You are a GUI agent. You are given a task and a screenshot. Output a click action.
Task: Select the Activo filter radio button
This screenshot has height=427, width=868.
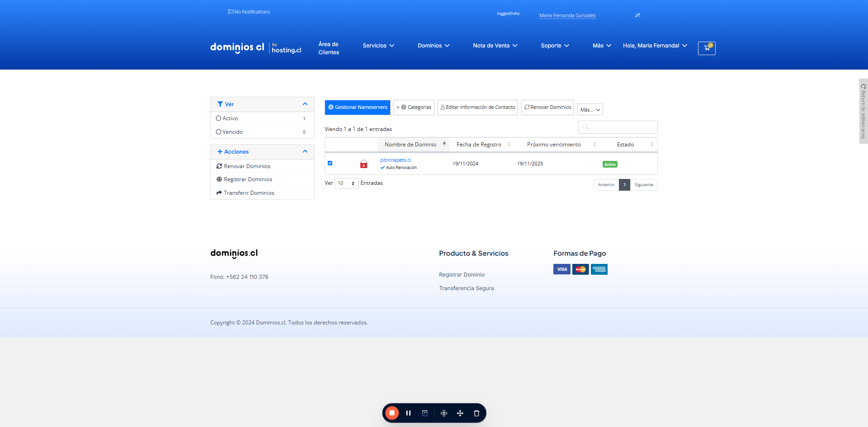(219, 118)
